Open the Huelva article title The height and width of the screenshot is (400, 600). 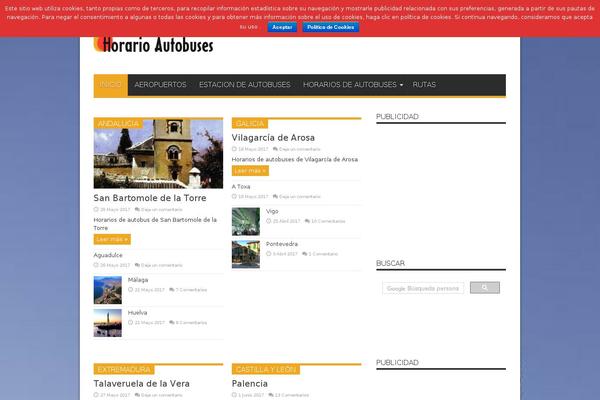tap(137, 313)
